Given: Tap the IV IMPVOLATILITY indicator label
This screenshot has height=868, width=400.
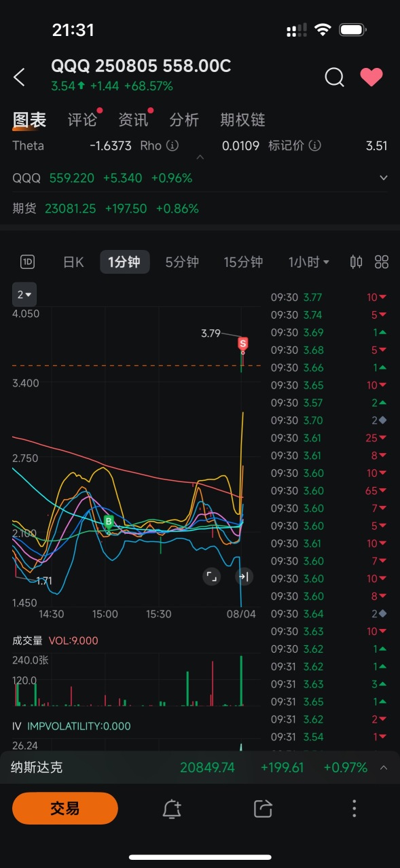Looking at the screenshot, I should [71, 726].
